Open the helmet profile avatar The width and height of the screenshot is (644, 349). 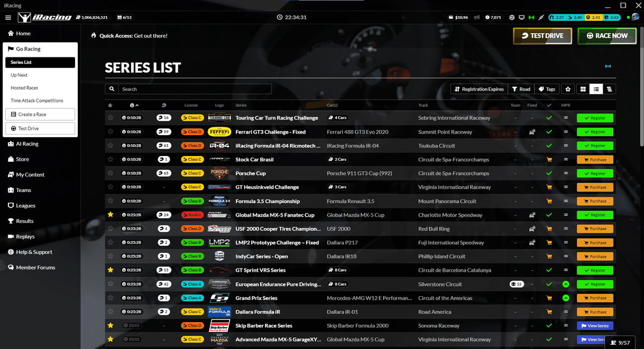(x=635, y=17)
